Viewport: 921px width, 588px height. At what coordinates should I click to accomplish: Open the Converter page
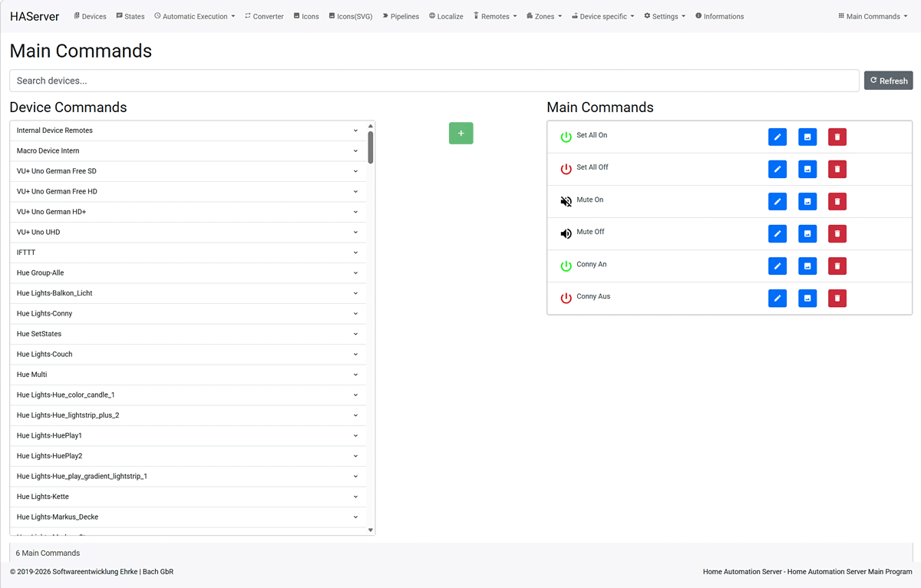point(264,16)
